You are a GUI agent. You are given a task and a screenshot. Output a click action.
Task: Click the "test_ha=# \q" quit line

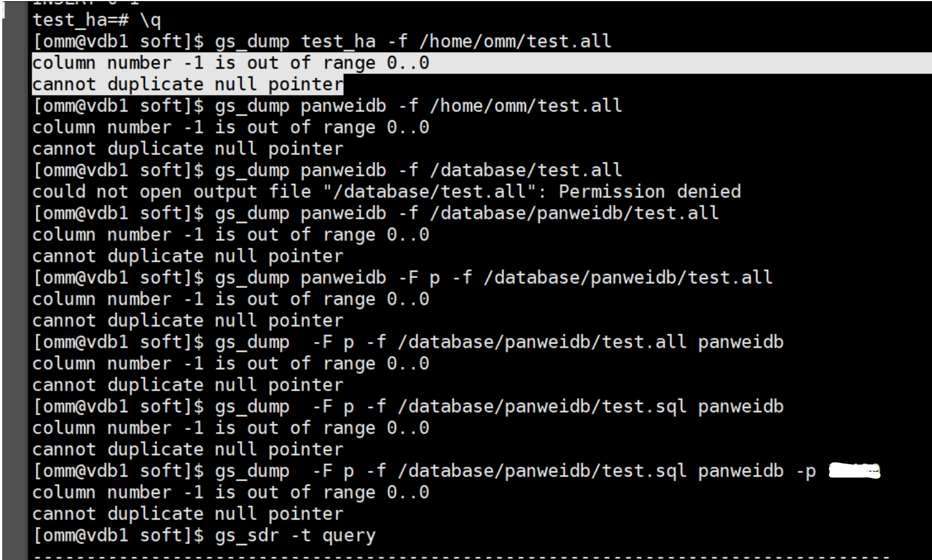(96, 20)
